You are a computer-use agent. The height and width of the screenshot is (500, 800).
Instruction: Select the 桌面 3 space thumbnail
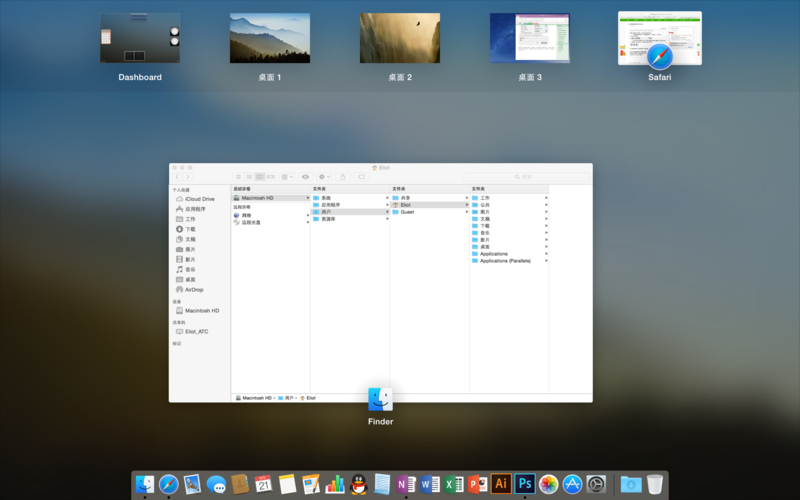click(530, 38)
